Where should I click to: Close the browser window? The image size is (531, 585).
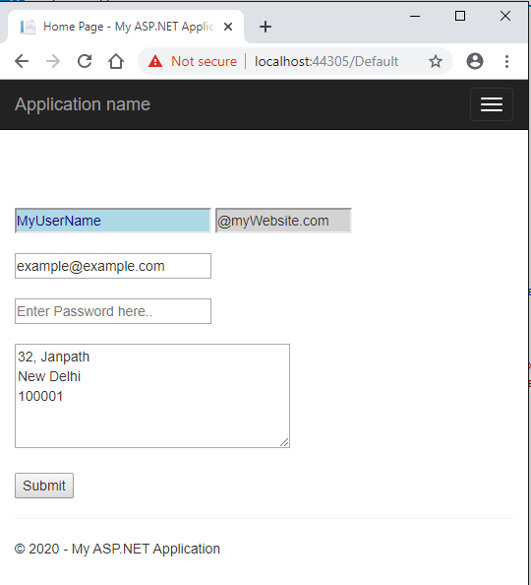[505, 16]
